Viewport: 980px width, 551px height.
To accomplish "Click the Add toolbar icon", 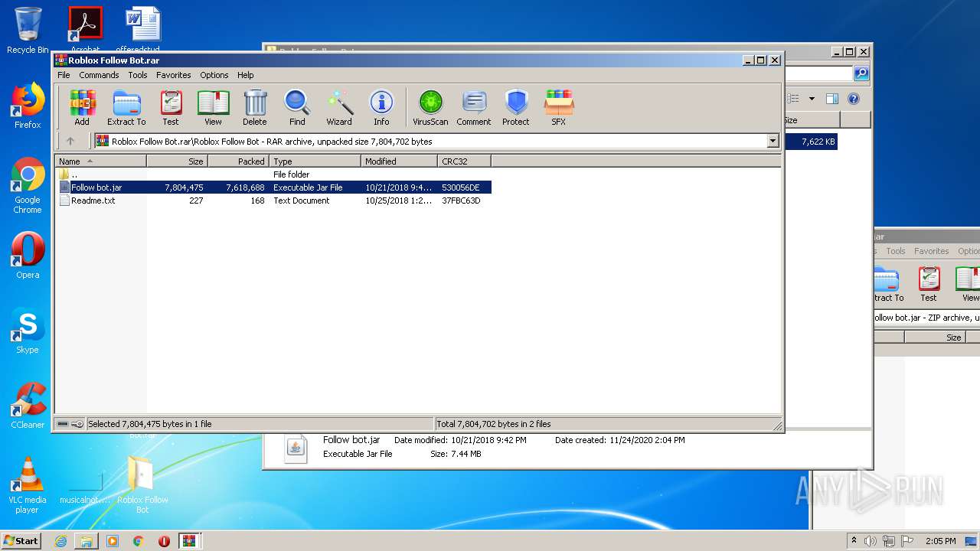I will (x=82, y=108).
